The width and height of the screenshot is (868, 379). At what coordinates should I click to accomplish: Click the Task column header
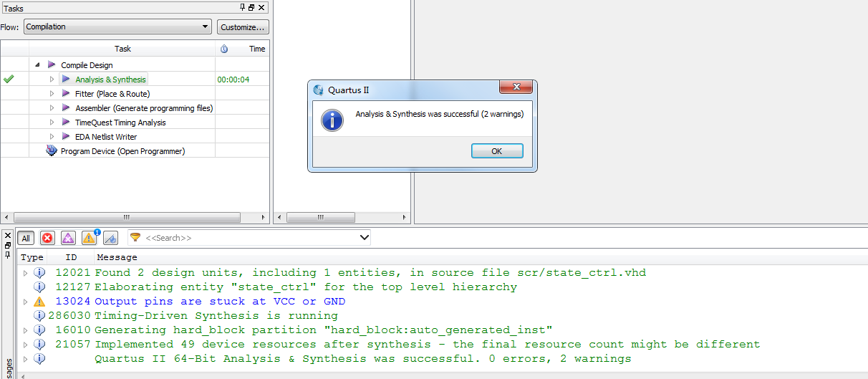click(x=122, y=49)
